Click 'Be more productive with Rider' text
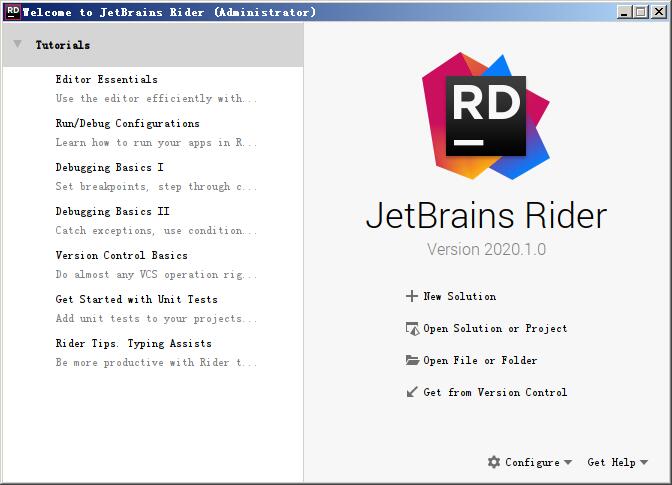 156,362
